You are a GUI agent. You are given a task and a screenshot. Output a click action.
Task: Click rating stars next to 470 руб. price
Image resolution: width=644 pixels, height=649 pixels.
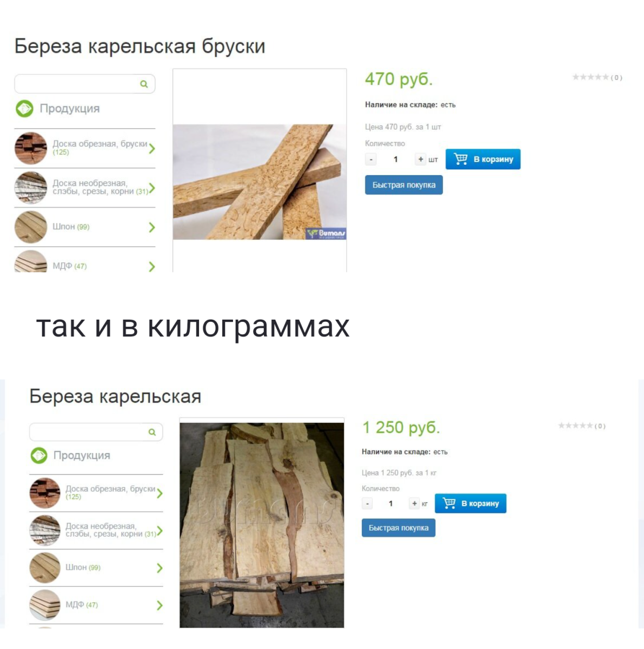click(x=590, y=77)
